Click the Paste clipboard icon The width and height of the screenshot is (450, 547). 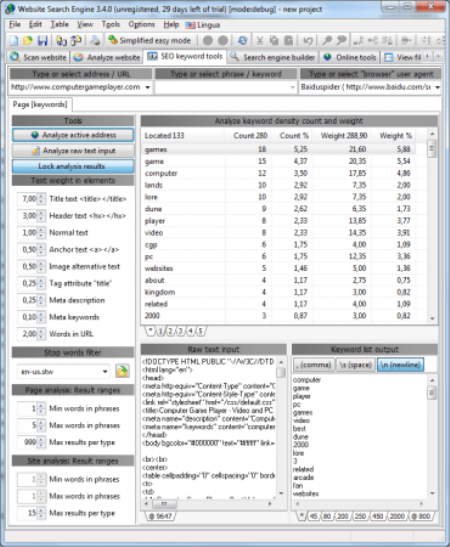click(x=288, y=41)
